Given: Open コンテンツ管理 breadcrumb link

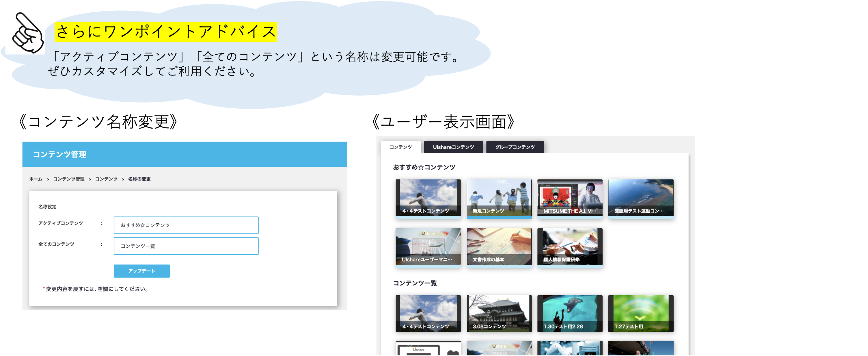Looking at the screenshot, I should click(x=69, y=179).
